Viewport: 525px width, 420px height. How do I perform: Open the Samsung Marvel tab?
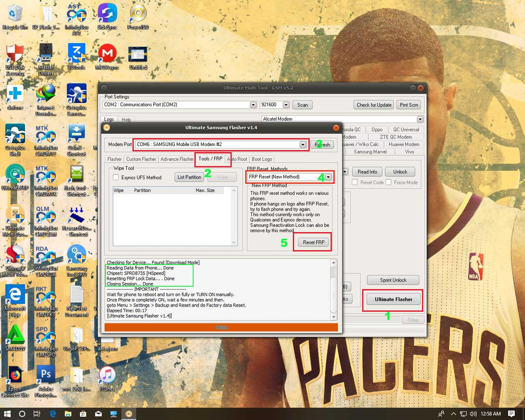click(370, 152)
